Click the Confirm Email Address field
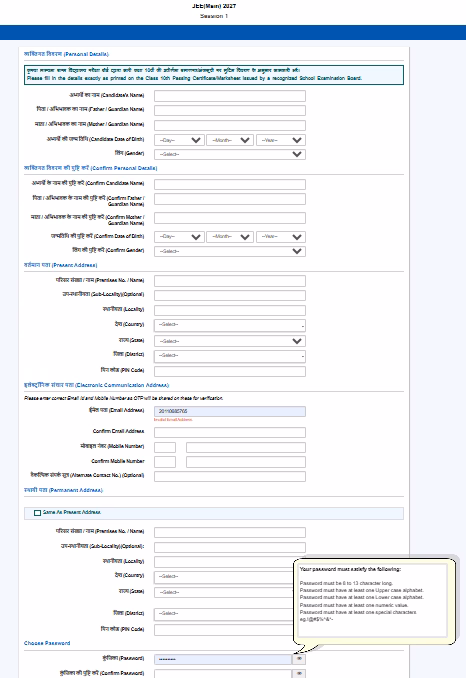Viewport: 466px width, 678px height. (x=230, y=432)
